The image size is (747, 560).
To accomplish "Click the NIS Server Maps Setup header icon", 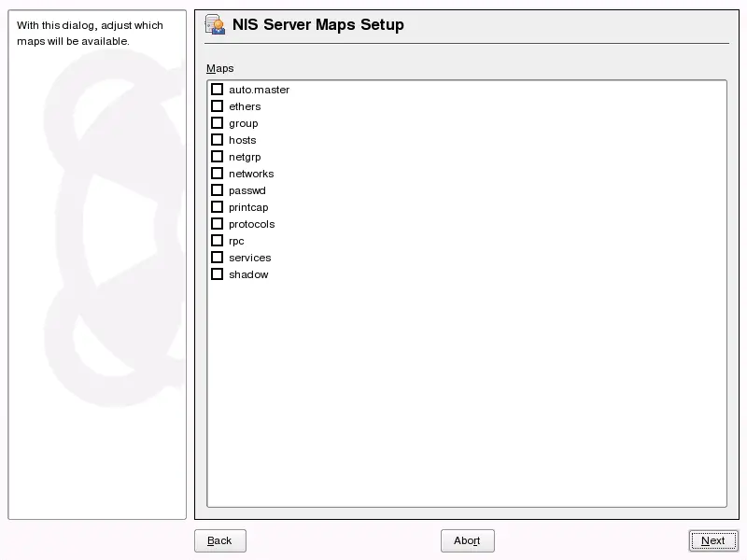I will [x=215, y=25].
